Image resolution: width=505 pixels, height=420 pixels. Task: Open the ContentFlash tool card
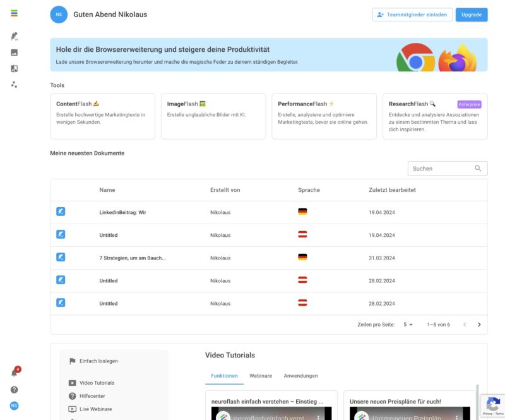(102, 116)
